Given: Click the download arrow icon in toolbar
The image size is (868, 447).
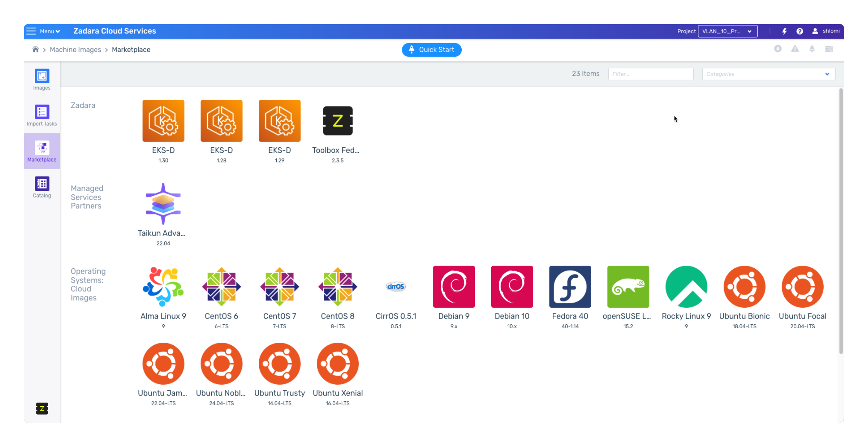Looking at the screenshot, I should coord(778,49).
